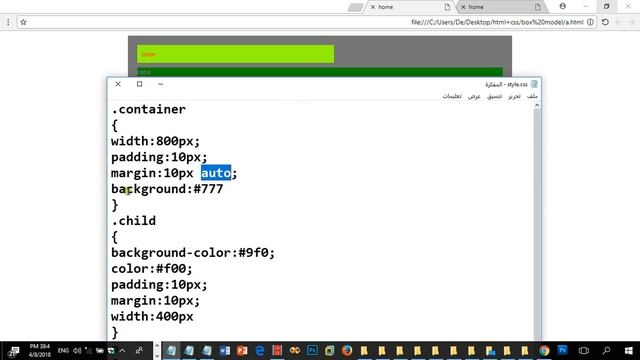The width and height of the screenshot is (640, 360).
Task: Open Windows search magnifier on taskbar
Action: coord(607,351)
